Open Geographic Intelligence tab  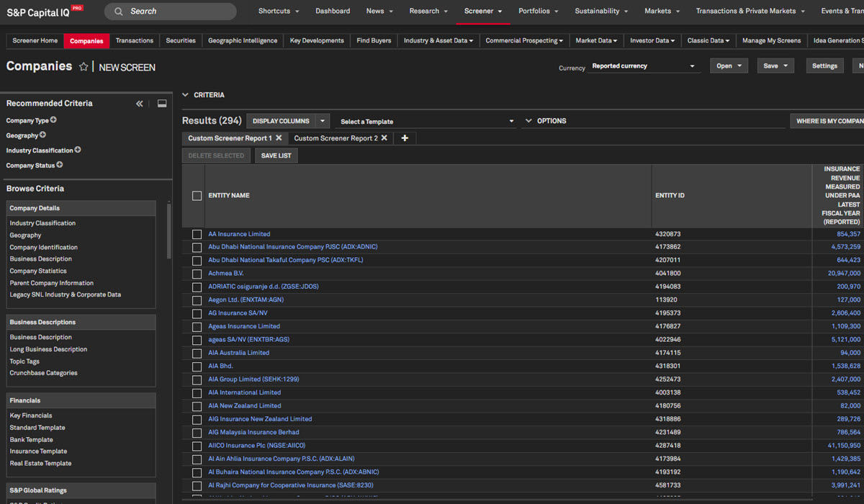point(243,41)
